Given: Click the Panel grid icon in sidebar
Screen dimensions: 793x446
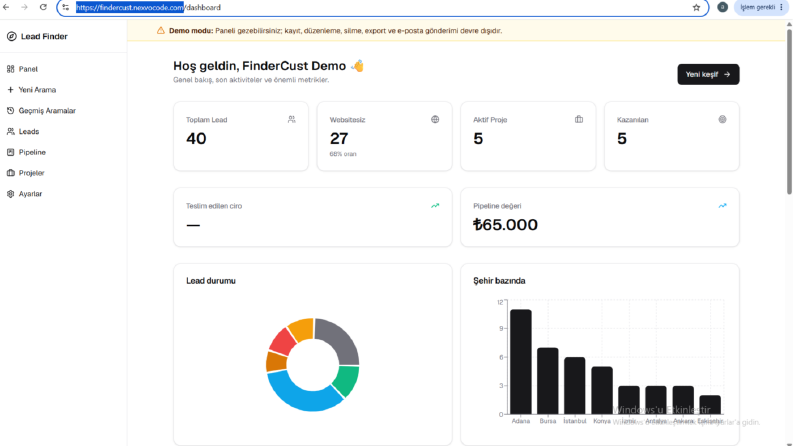Looking at the screenshot, I should (11, 69).
